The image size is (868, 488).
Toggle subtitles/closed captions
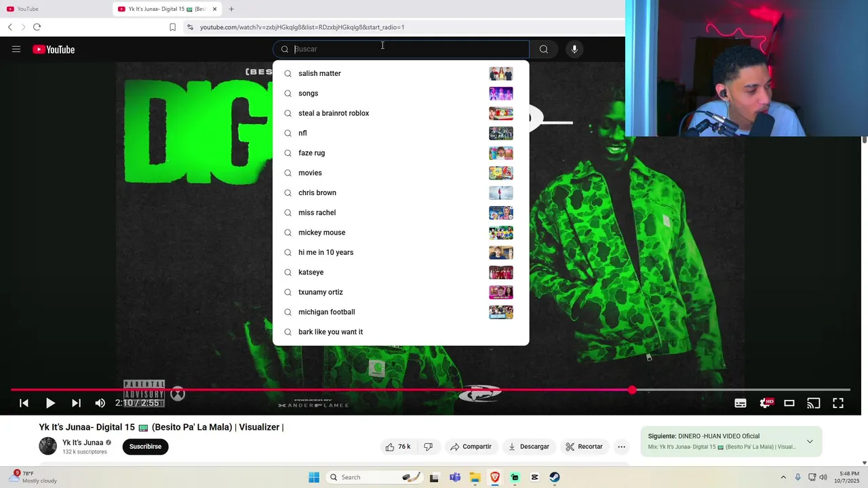741,403
